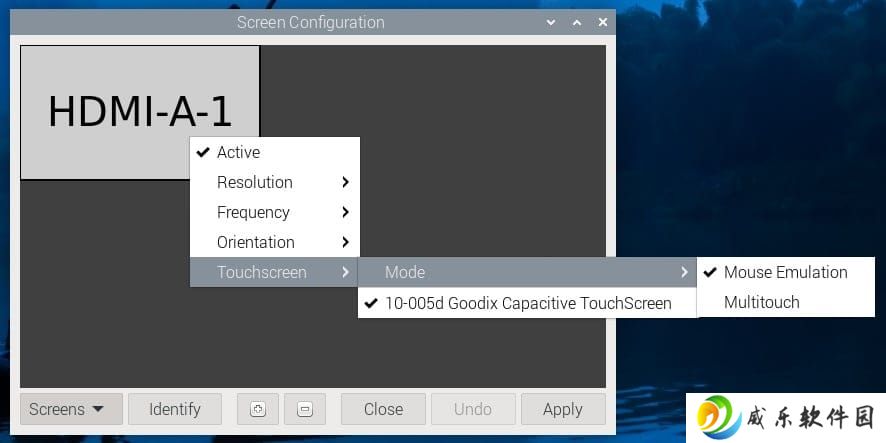Open the Screens dropdown button
886x443 pixels.
coord(71,409)
